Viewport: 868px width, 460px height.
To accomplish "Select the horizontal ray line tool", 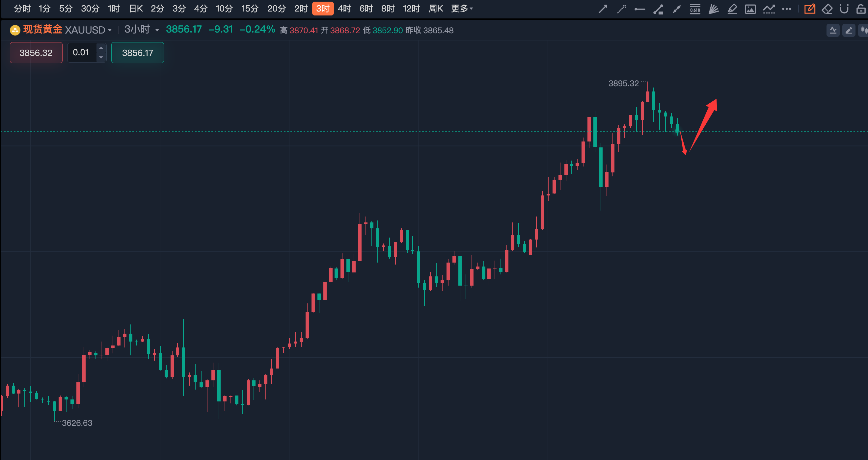I will [x=639, y=9].
